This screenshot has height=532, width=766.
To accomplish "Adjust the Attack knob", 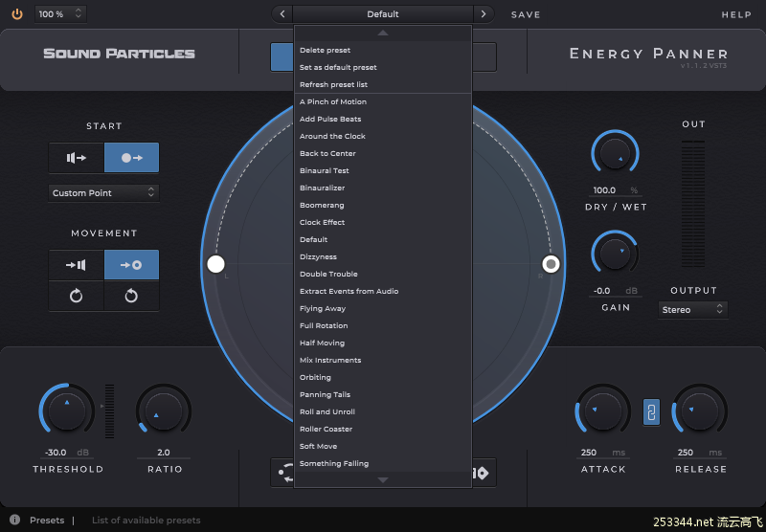I will pos(603,411).
